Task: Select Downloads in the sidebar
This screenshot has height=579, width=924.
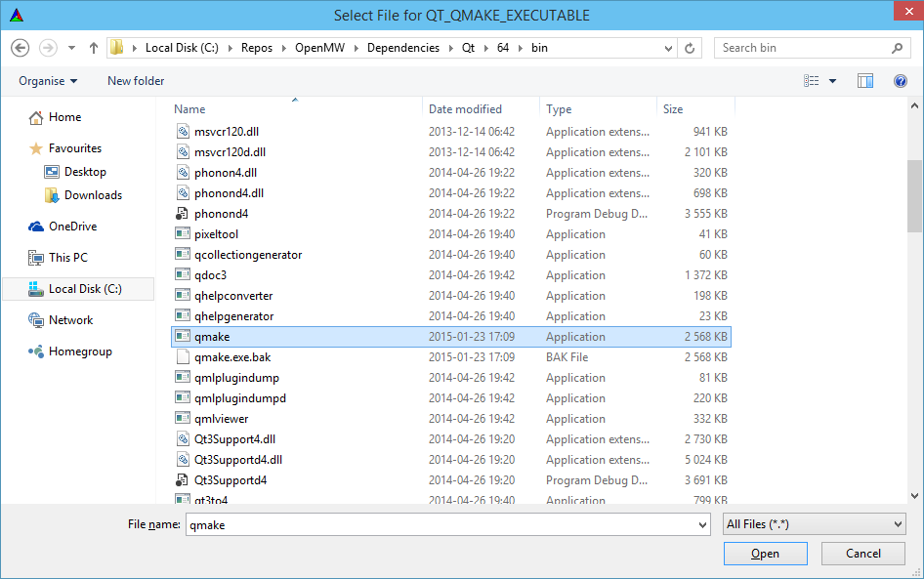Action: point(91,194)
